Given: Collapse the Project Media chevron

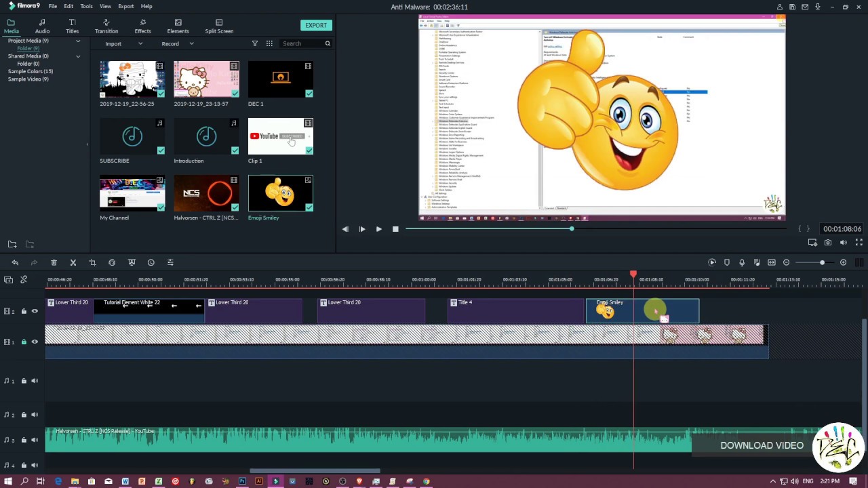Looking at the screenshot, I should pos(78,41).
